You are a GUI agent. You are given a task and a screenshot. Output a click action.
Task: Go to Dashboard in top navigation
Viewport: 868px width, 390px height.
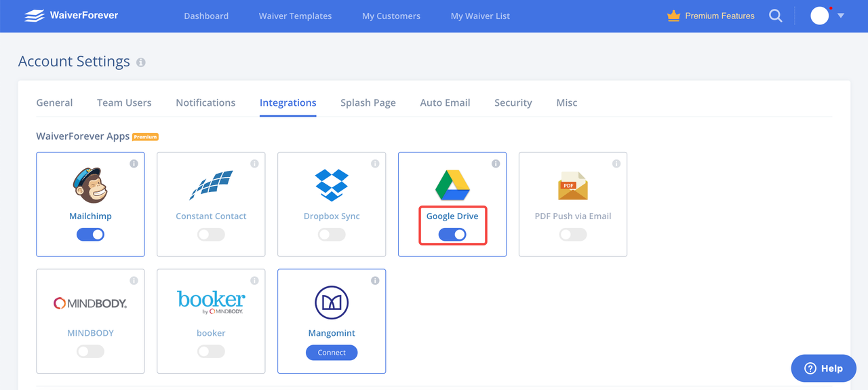click(206, 16)
